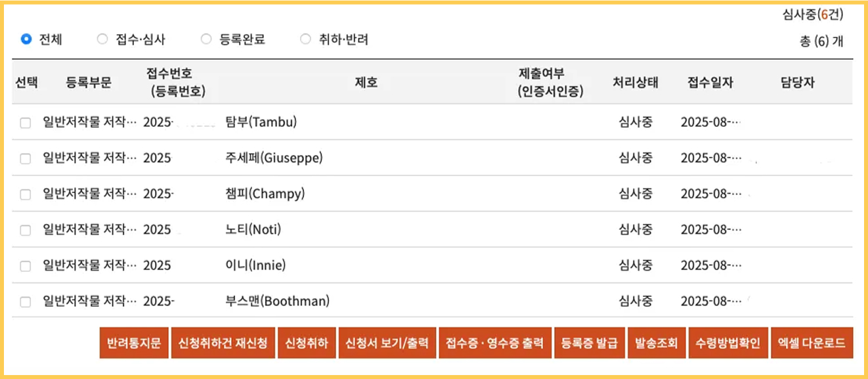The image size is (868, 379).
Task: Select the 전체 radio button
Action: [26, 39]
